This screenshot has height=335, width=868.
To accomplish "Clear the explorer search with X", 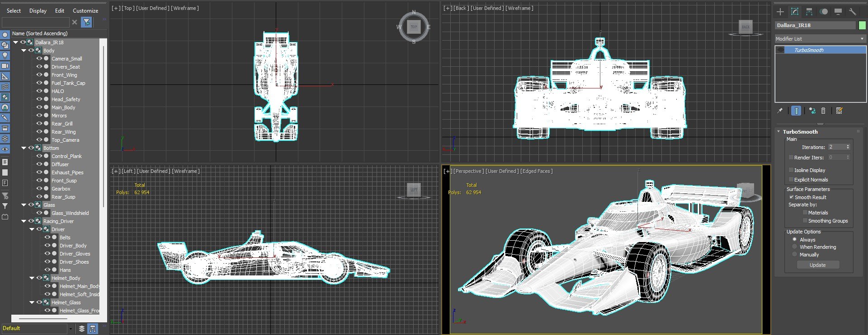I will coord(75,22).
